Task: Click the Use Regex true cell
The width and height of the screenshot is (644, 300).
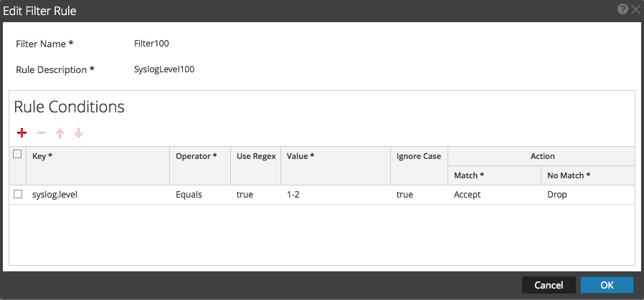Action: 245,194
